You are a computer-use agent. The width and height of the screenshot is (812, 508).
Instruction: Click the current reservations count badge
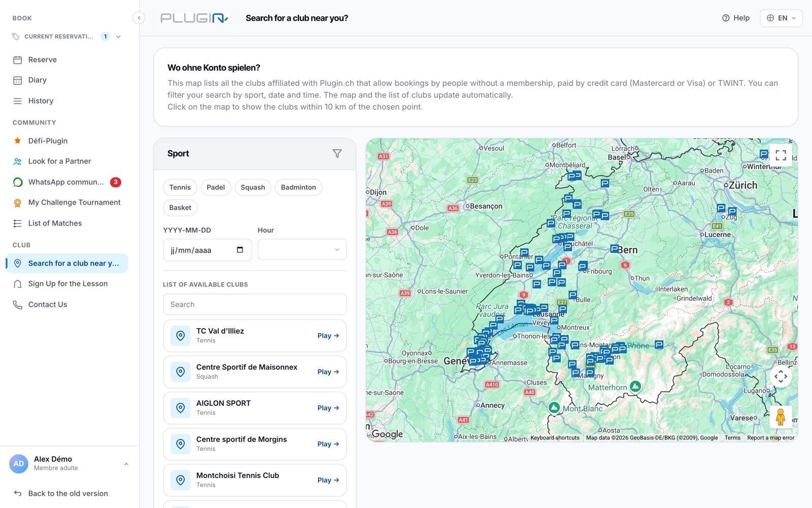click(x=105, y=37)
